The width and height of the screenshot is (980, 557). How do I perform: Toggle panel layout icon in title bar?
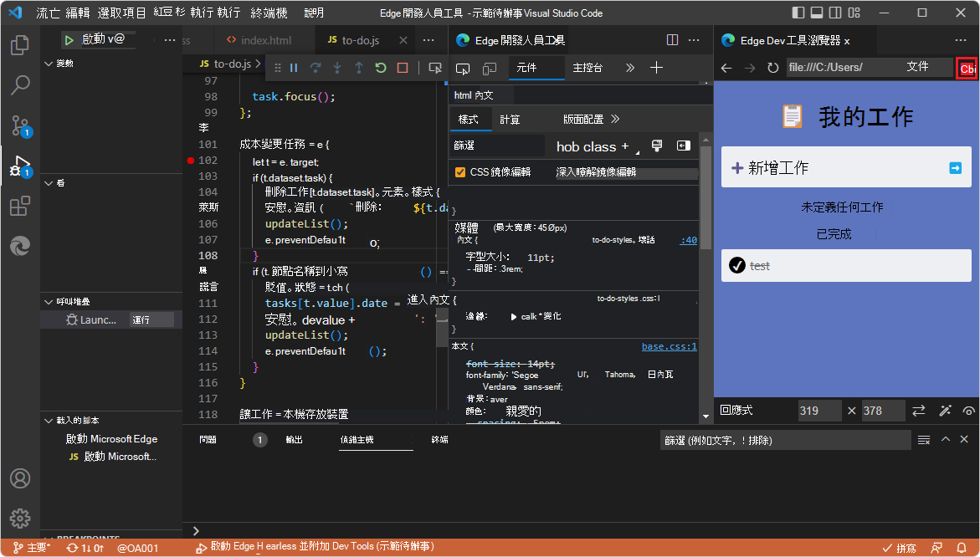click(x=816, y=13)
